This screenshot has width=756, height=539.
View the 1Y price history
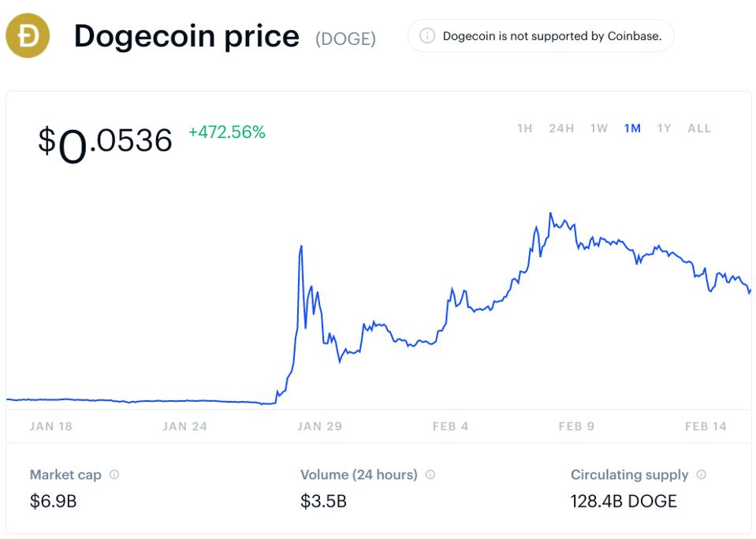(x=664, y=128)
